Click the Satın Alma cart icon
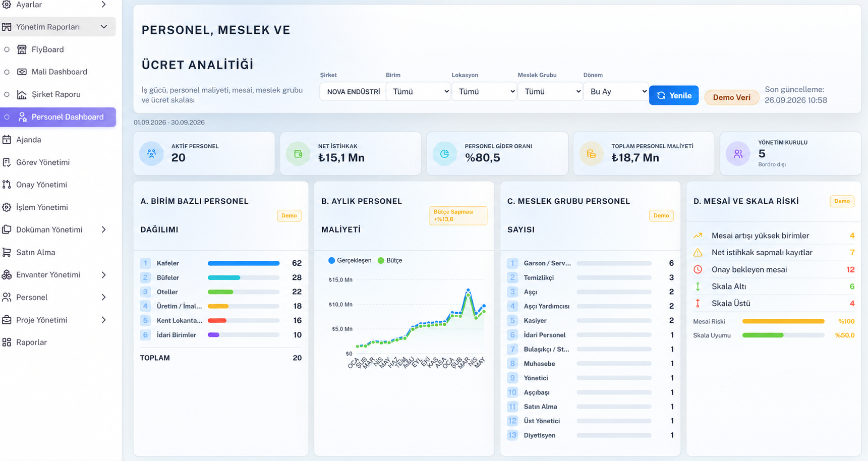 click(7, 252)
